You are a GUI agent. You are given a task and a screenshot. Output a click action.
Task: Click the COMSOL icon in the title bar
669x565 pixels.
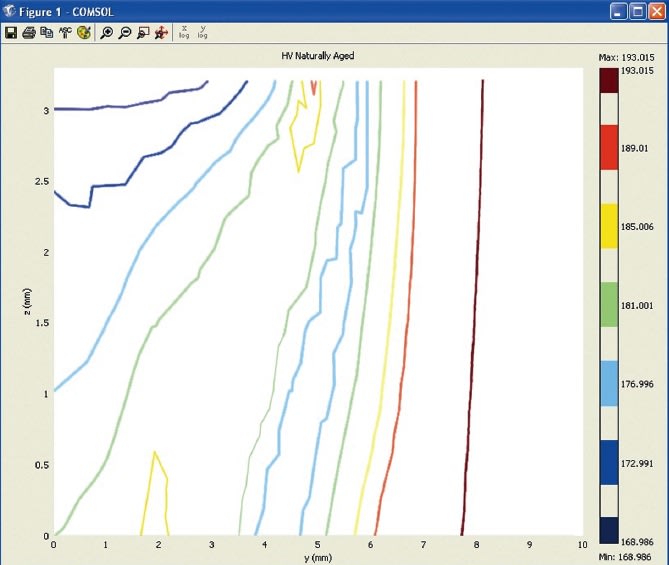(x=9, y=11)
